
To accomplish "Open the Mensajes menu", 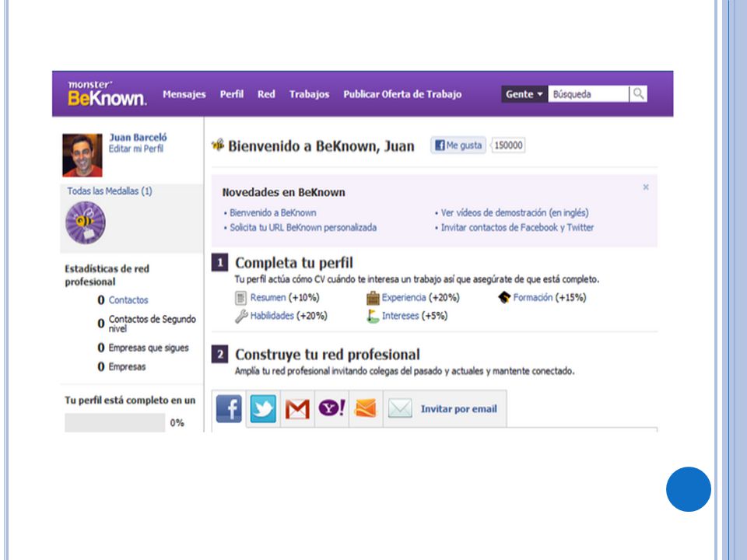I will tap(184, 94).
